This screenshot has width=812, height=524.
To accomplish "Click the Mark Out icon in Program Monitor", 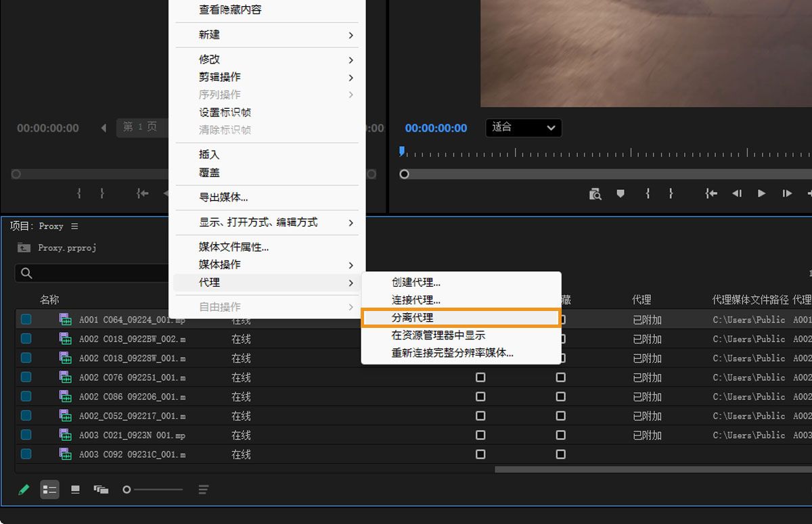I will (671, 194).
